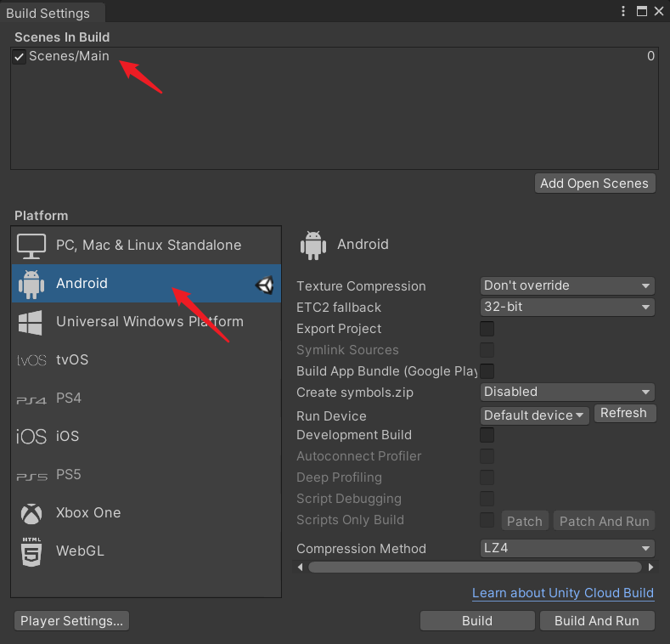The width and height of the screenshot is (670, 644).
Task: Select the Xbox One platform
Action: (x=146, y=512)
